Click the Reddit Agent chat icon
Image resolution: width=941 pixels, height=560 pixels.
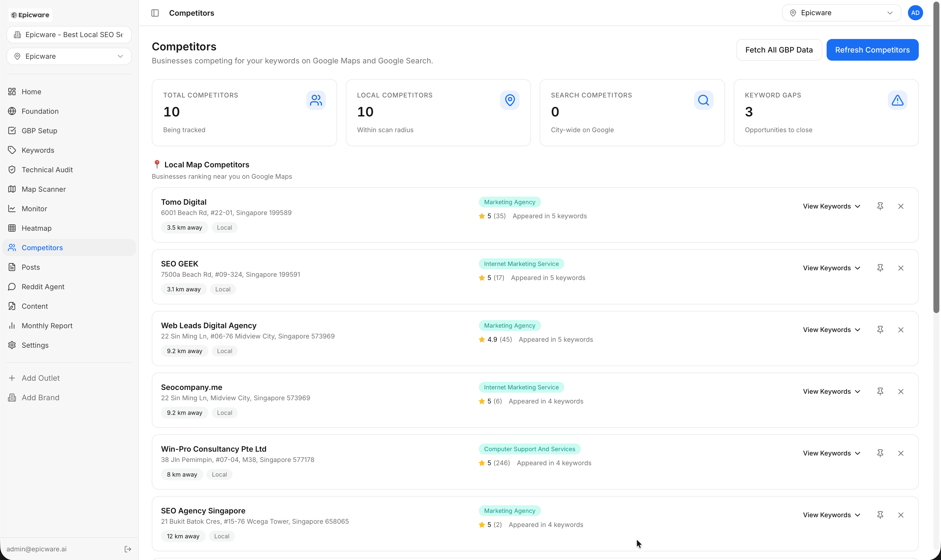(x=12, y=286)
